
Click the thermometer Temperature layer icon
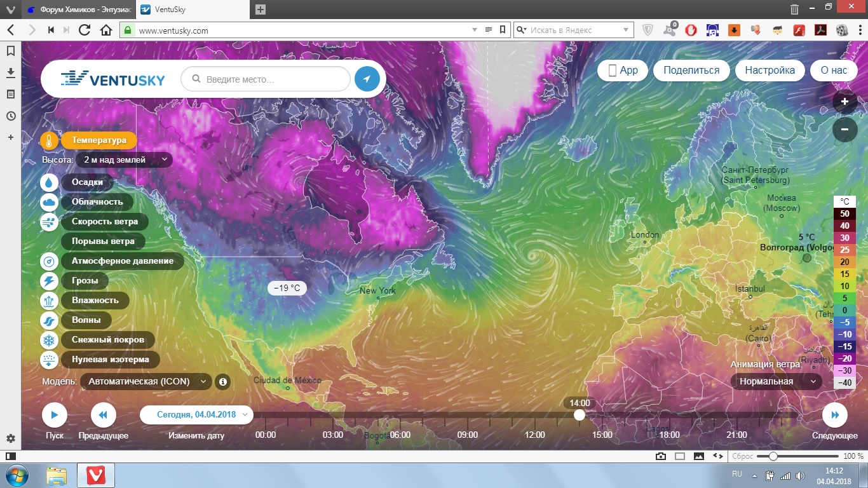coord(50,140)
